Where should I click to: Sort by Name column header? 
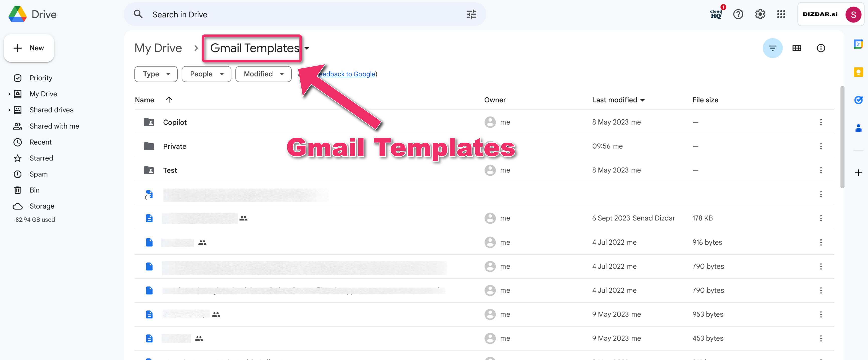point(144,100)
